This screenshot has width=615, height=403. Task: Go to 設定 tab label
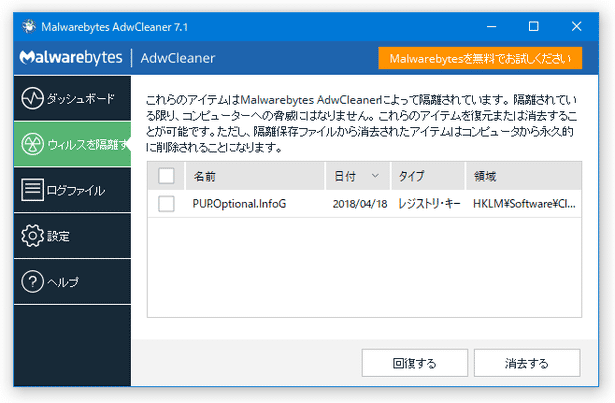(x=58, y=236)
